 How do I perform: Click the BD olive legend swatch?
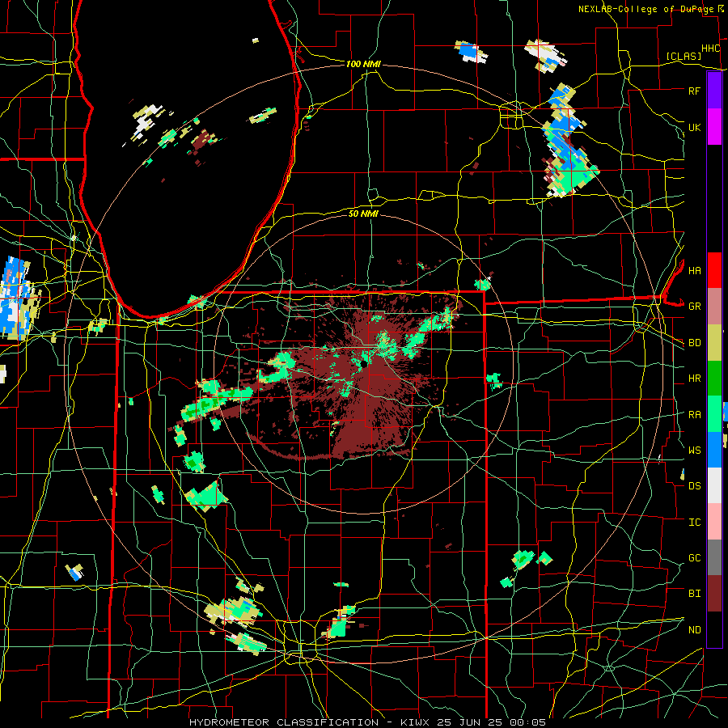[714, 343]
